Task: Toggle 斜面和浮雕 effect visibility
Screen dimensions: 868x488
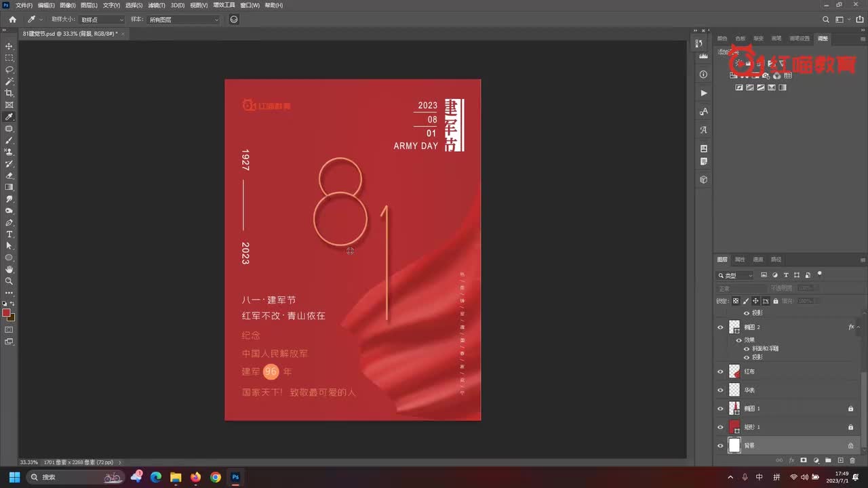Action: (747, 349)
